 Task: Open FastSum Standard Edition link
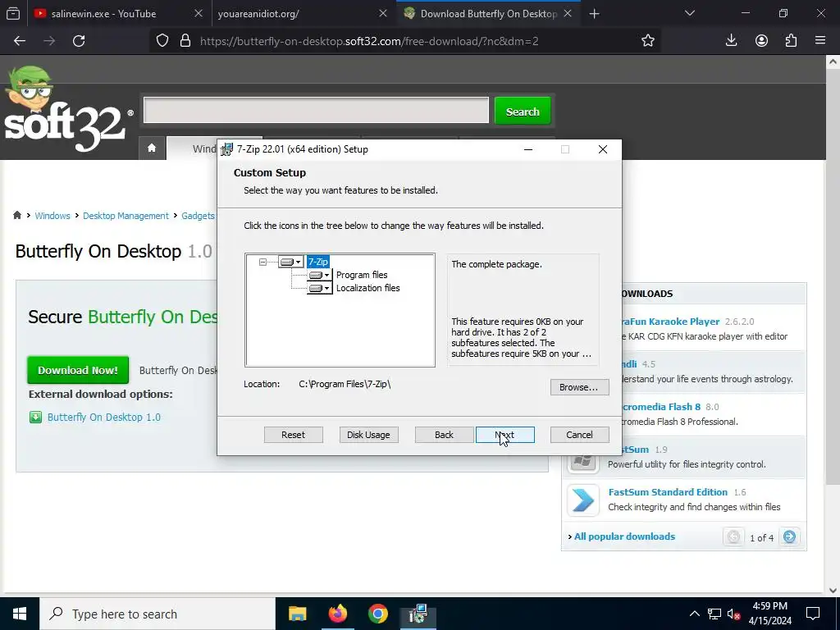click(668, 492)
